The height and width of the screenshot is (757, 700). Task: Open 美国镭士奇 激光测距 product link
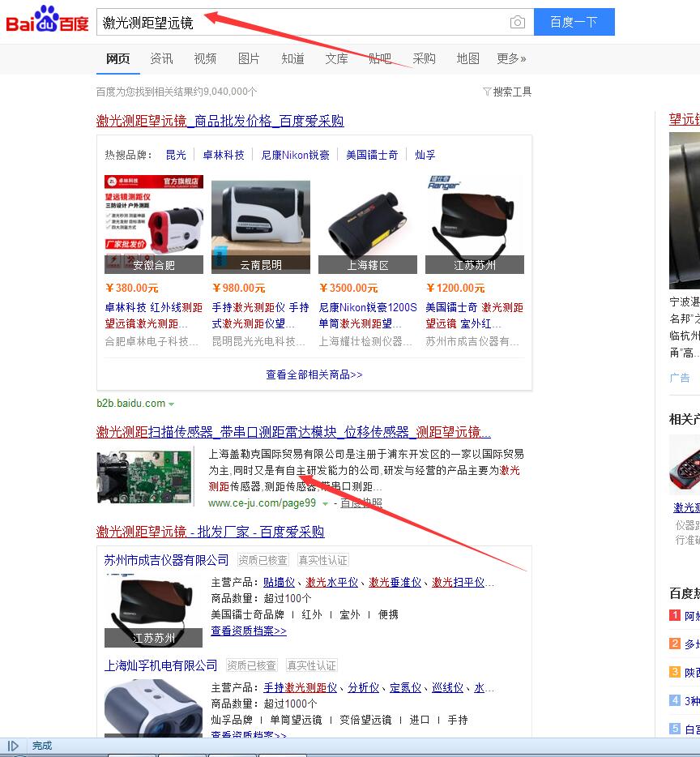[x=475, y=315]
